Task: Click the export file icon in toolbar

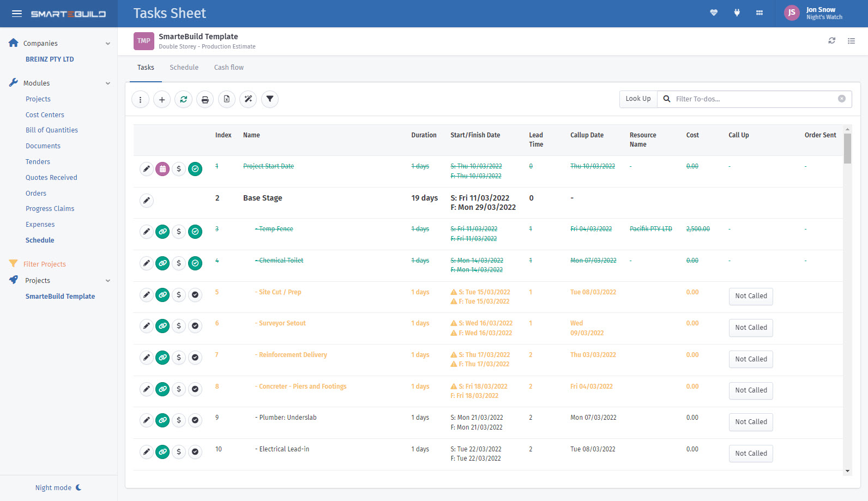Action: 227,99
